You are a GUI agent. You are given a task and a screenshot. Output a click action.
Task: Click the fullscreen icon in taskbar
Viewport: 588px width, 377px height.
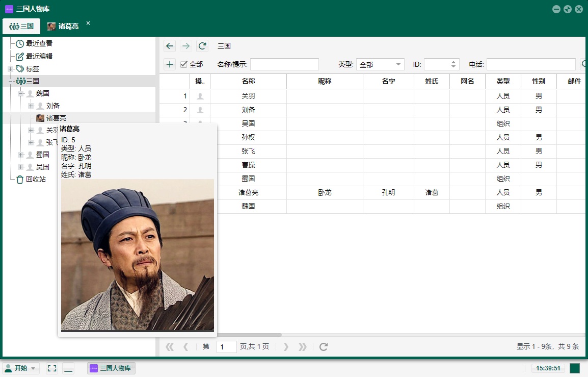51,368
